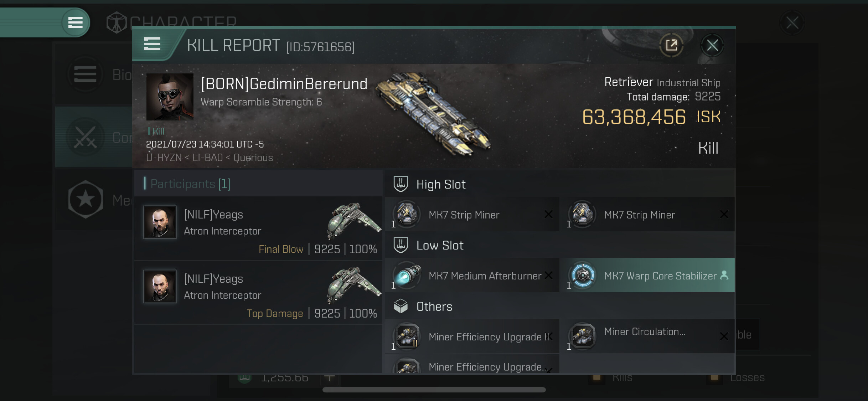868x401 pixels.
Task: Open the main menu in the top-left corner
Action: (75, 22)
